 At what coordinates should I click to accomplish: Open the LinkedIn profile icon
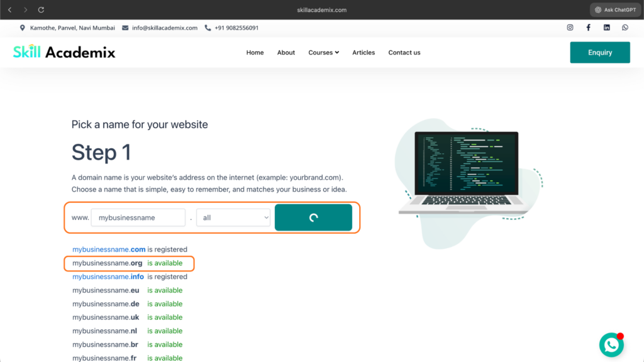(x=607, y=28)
